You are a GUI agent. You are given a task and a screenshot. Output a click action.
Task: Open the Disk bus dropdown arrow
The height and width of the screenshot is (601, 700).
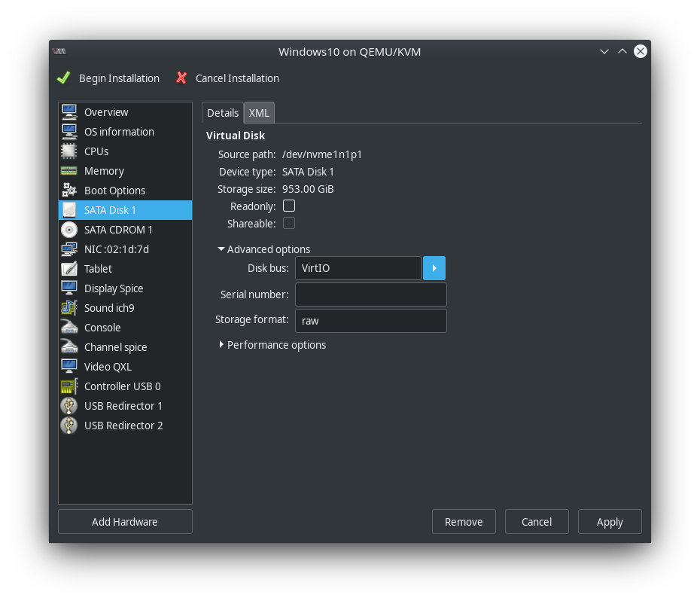pos(434,268)
